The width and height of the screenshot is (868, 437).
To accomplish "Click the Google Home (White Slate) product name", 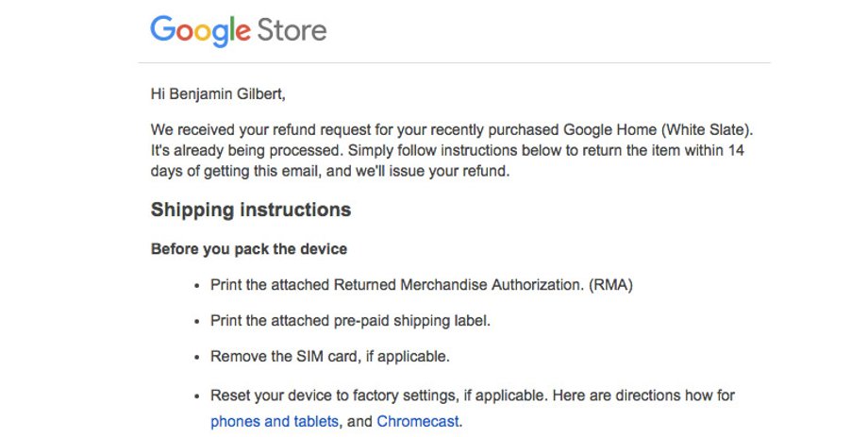I will tap(659, 130).
